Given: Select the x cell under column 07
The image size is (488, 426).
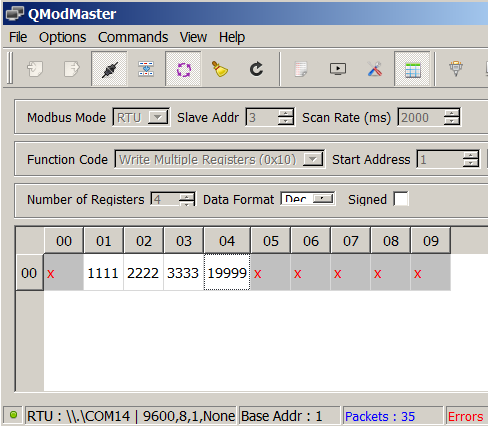Looking at the screenshot, I should tap(350, 272).
